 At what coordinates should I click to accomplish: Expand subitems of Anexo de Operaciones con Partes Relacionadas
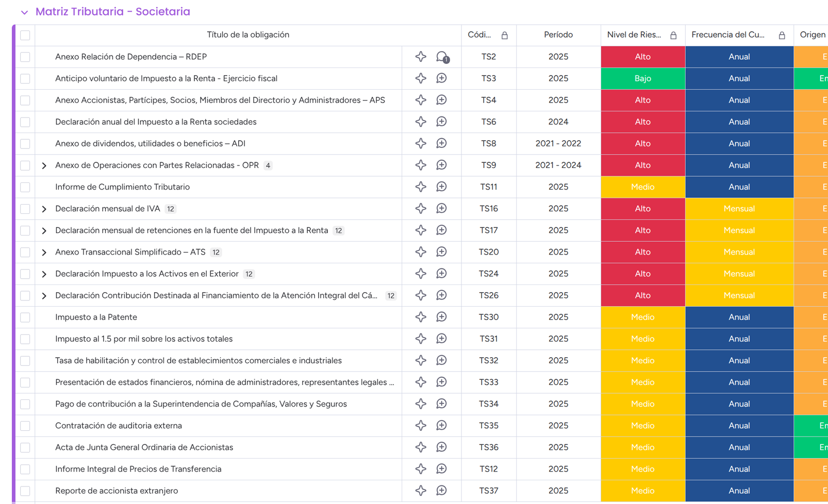[44, 165]
